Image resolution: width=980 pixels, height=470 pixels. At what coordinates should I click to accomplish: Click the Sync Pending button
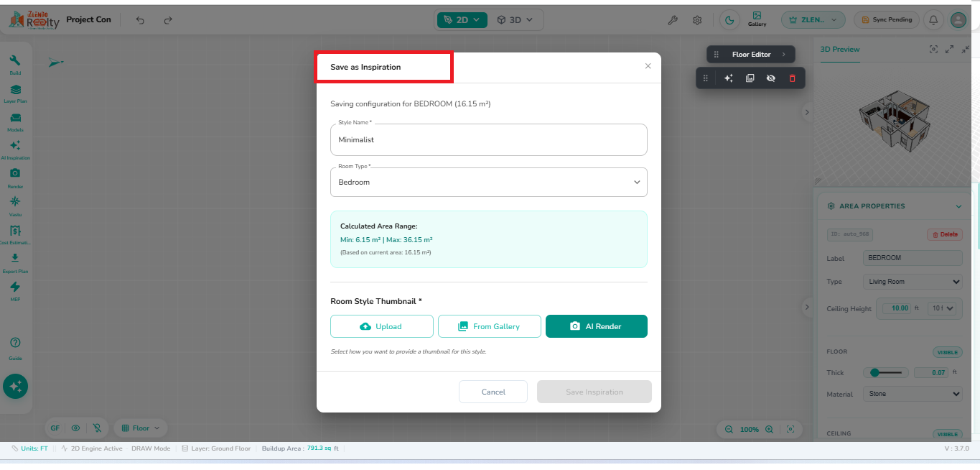tap(887, 20)
